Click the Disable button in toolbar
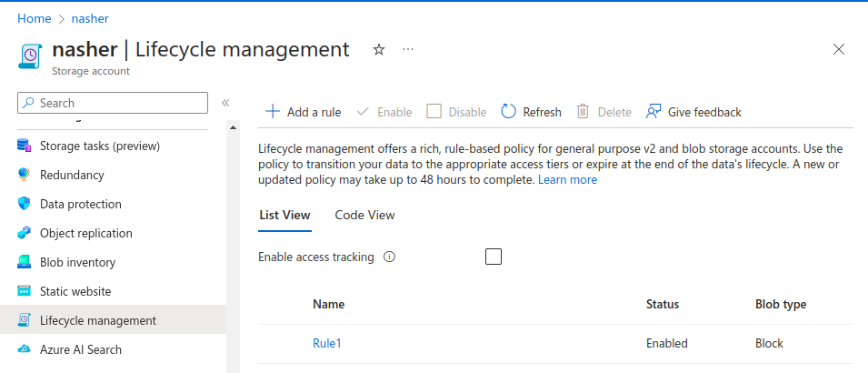The height and width of the screenshot is (373, 868). [457, 112]
